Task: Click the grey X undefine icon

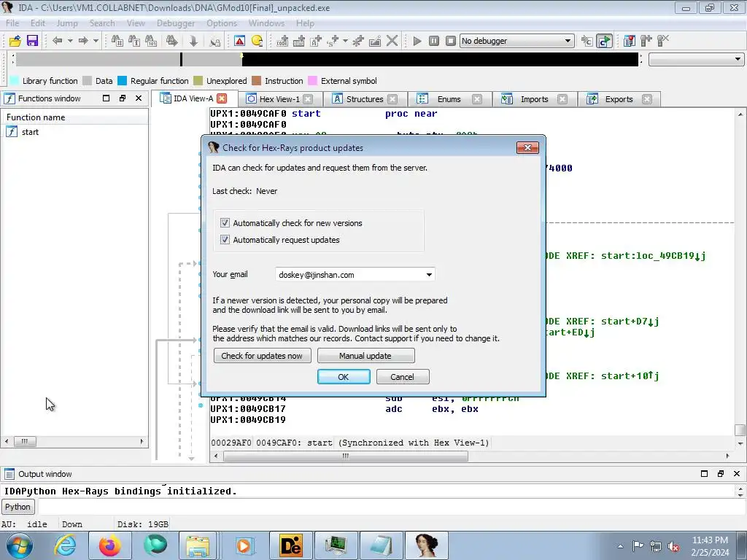Action: point(392,41)
